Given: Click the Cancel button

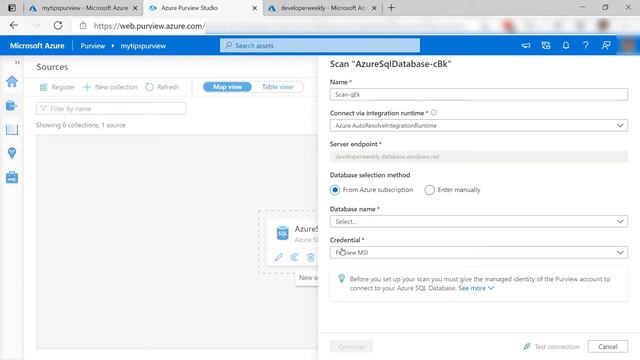Looking at the screenshot, I should pos(608,347).
